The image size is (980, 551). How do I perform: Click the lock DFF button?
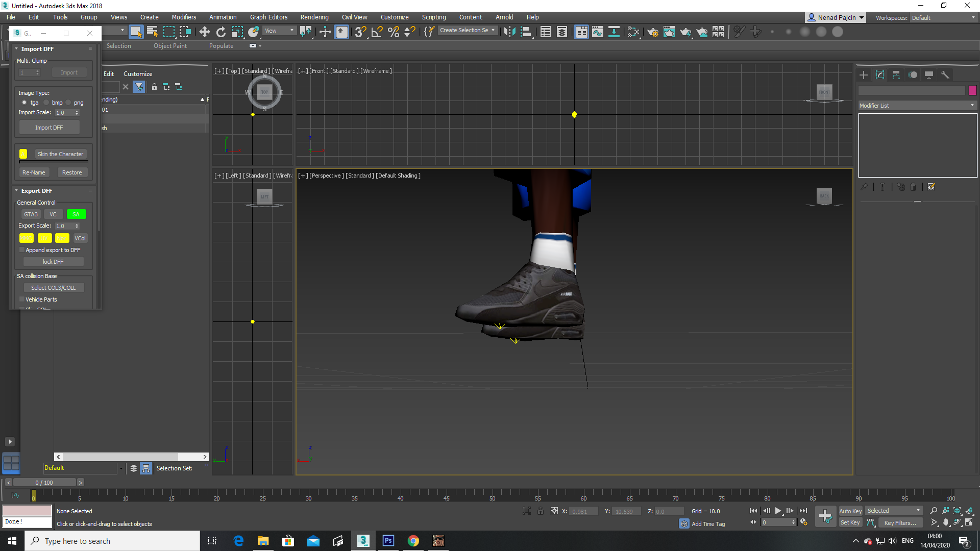53,262
